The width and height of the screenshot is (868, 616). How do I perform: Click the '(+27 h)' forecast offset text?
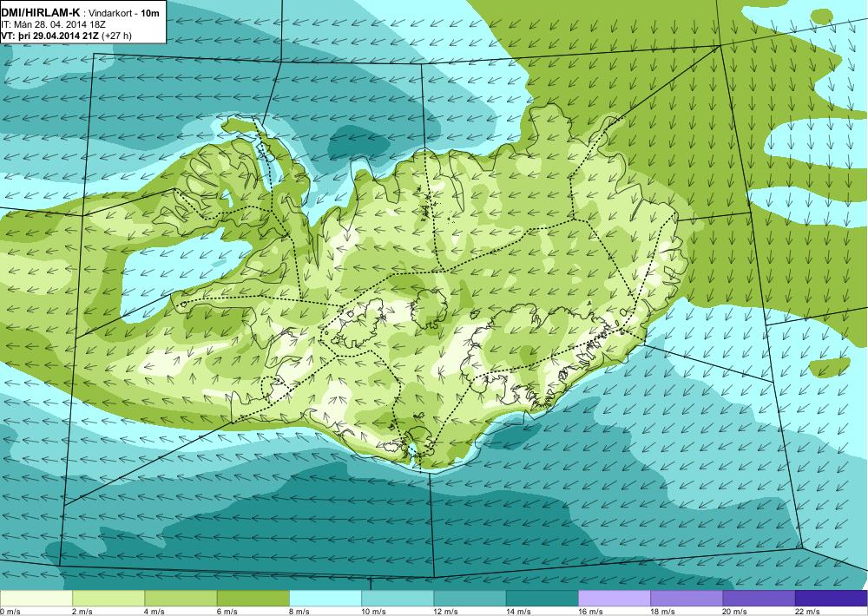117,36
